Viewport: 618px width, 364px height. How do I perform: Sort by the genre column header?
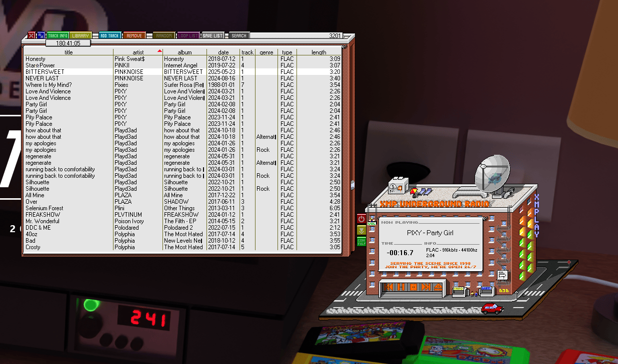266,52
